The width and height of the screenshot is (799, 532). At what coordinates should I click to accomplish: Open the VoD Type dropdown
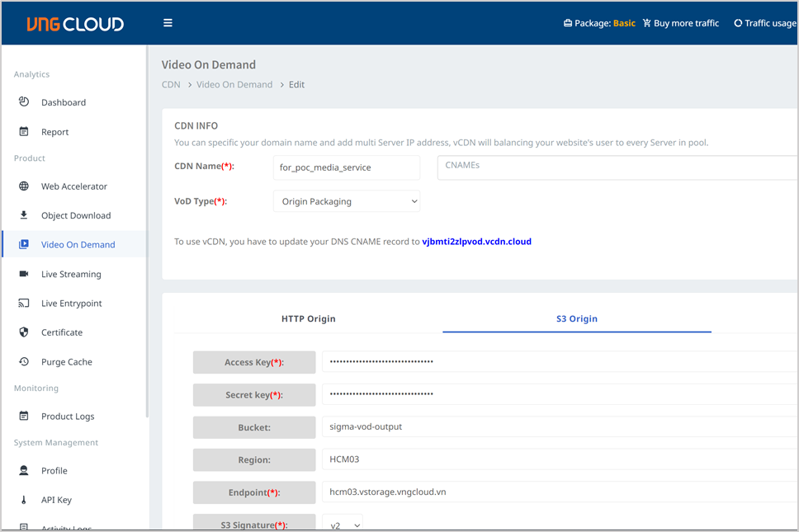coord(346,201)
